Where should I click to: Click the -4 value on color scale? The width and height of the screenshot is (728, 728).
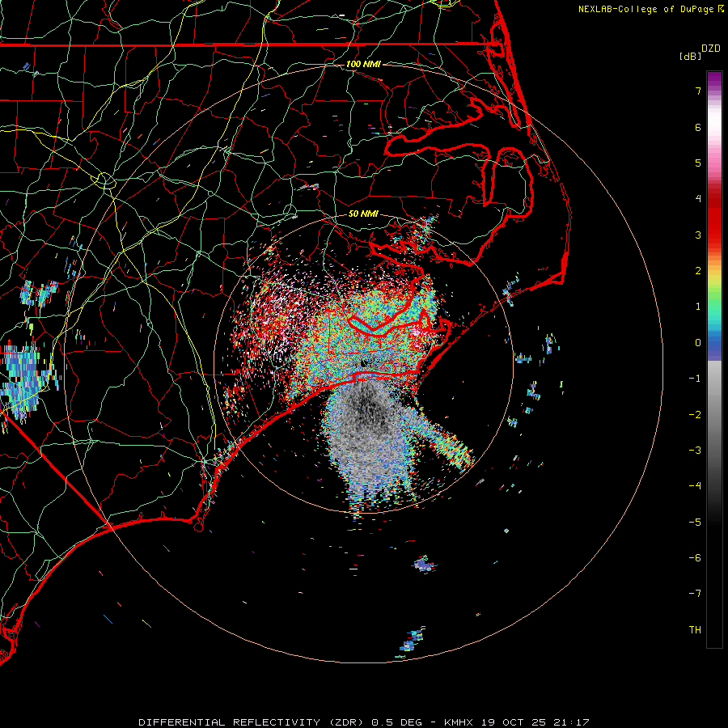(x=695, y=486)
